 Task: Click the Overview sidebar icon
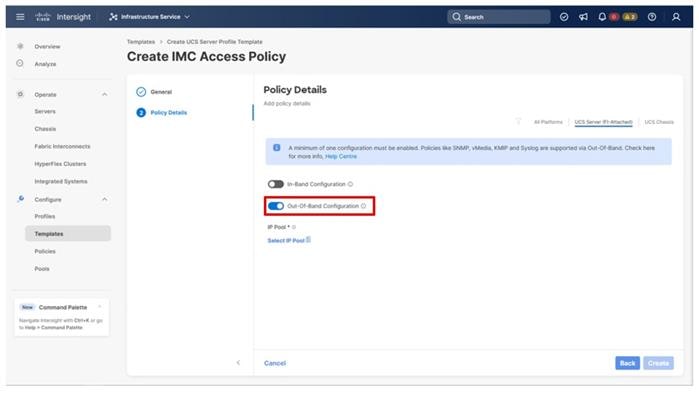pos(20,46)
